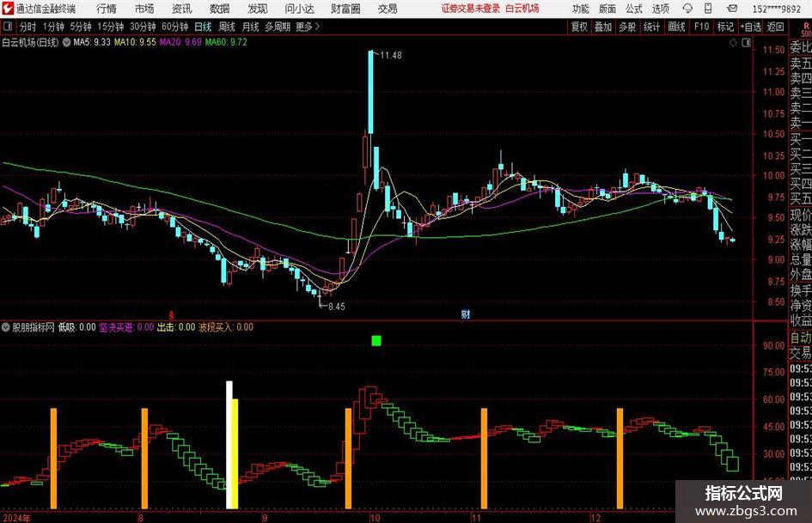This screenshot has width=812, height=523.
Task: Switch to 15分钟 period tab
Action: click(x=111, y=27)
